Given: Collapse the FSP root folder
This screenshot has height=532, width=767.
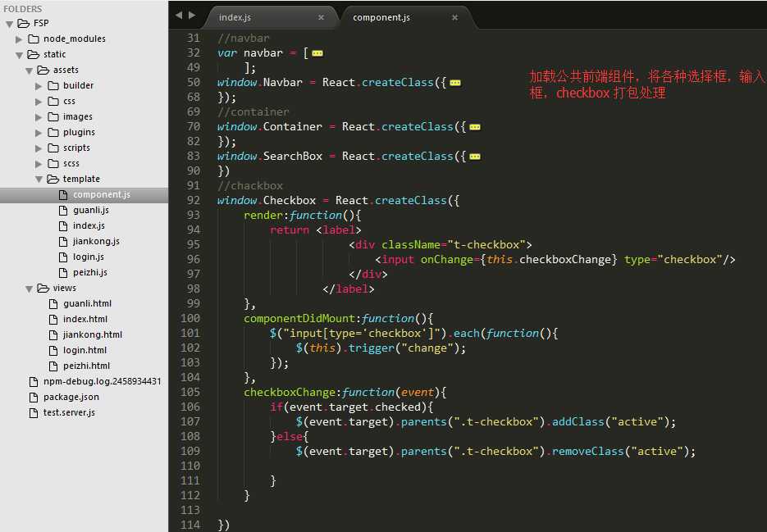Looking at the screenshot, I should pos(9,24).
